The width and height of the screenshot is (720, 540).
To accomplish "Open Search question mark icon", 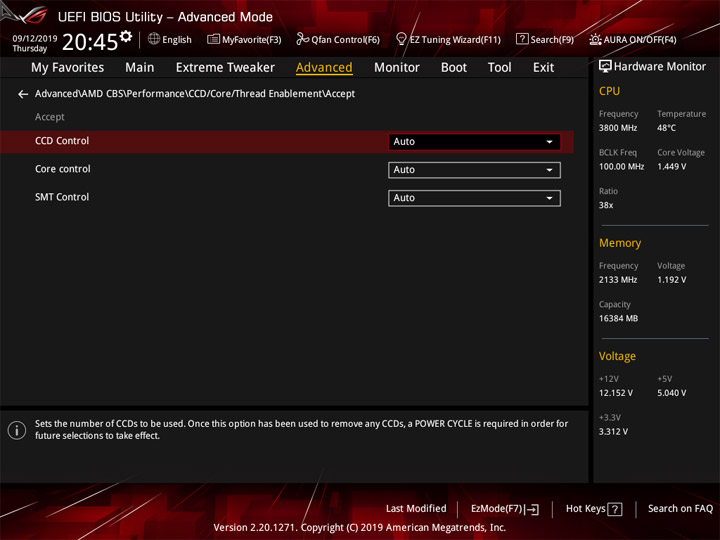I will (x=522, y=39).
